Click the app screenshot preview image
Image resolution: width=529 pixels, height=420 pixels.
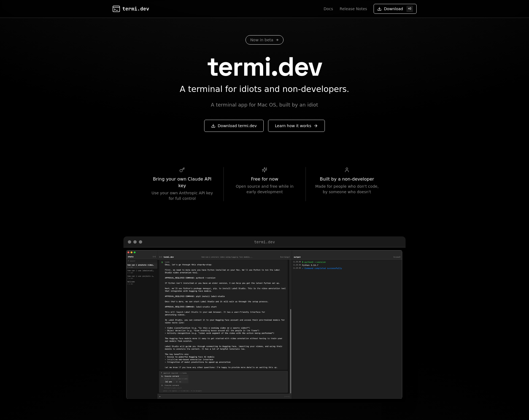pos(264,324)
